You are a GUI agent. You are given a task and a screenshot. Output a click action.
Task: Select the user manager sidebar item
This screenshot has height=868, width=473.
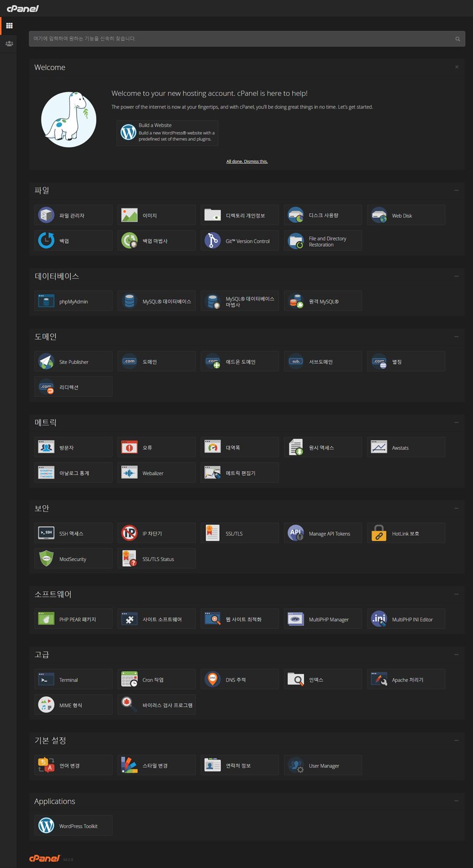coord(9,44)
